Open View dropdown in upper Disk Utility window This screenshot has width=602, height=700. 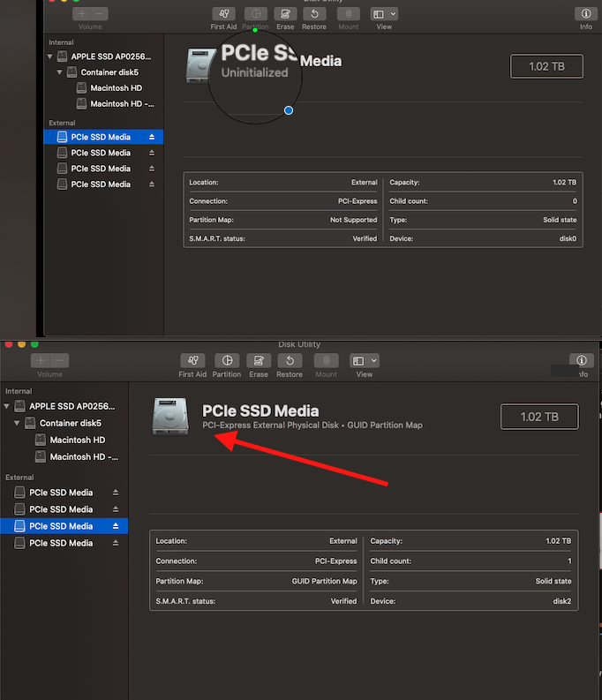(x=384, y=14)
